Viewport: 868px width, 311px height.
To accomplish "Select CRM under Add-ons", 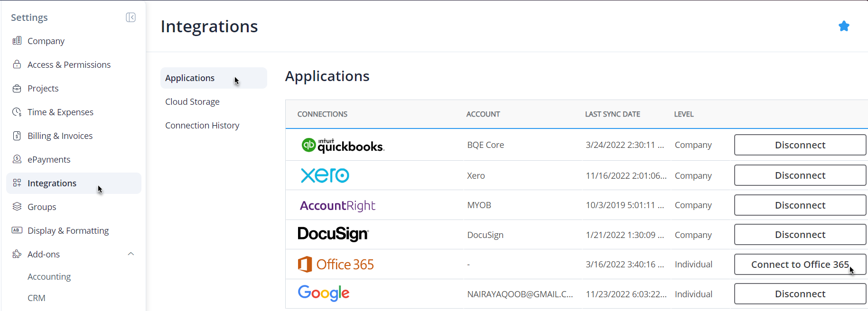I will click(37, 298).
